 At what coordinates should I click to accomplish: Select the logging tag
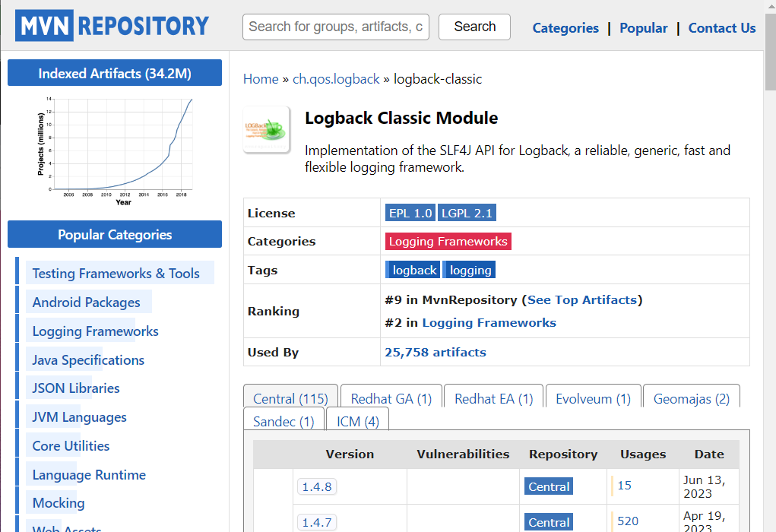coord(469,271)
